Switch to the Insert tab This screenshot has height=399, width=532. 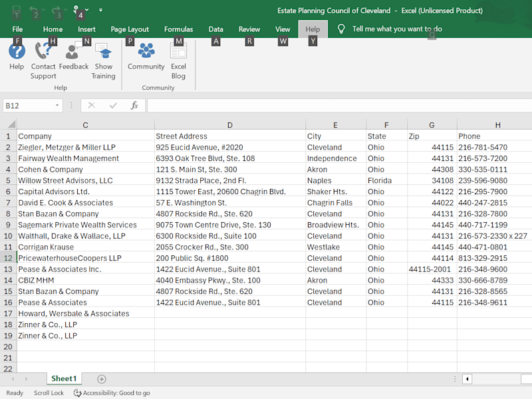pos(86,29)
